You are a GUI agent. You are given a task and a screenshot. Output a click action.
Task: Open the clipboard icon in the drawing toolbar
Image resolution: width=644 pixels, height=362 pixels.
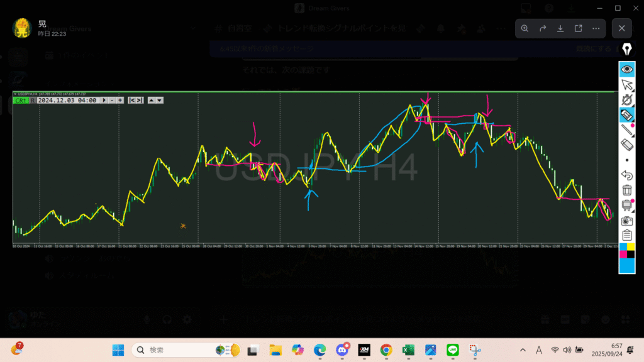coord(626,236)
